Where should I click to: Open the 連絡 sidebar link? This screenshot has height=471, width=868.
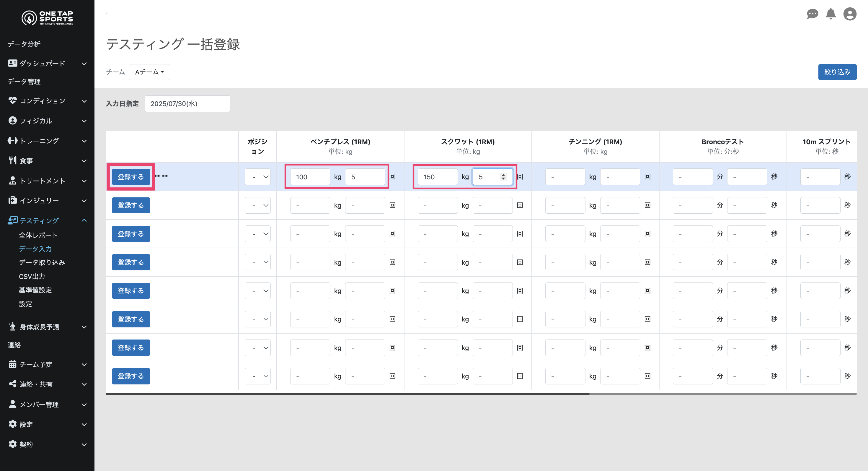14,345
